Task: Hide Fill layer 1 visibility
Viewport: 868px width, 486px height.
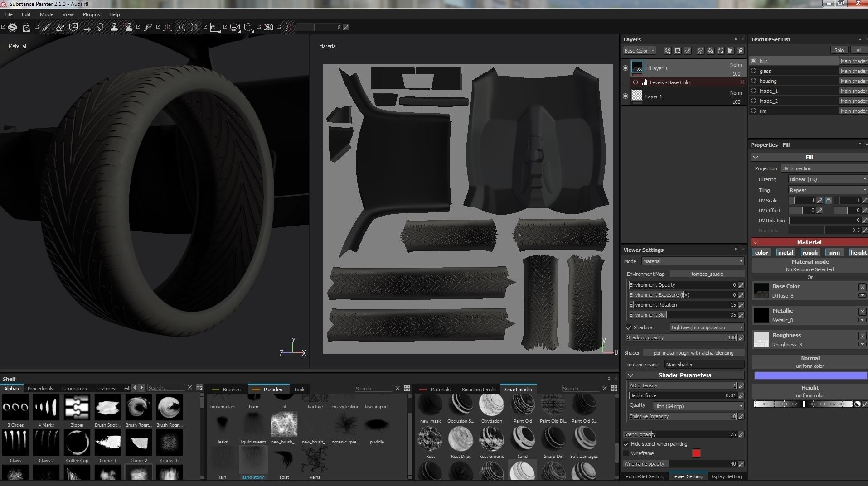Action: coord(626,68)
